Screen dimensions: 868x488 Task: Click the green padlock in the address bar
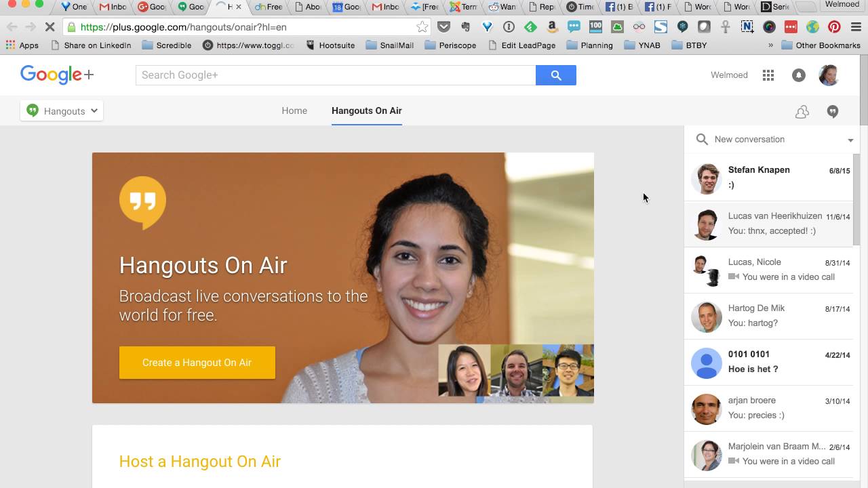click(x=72, y=27)
